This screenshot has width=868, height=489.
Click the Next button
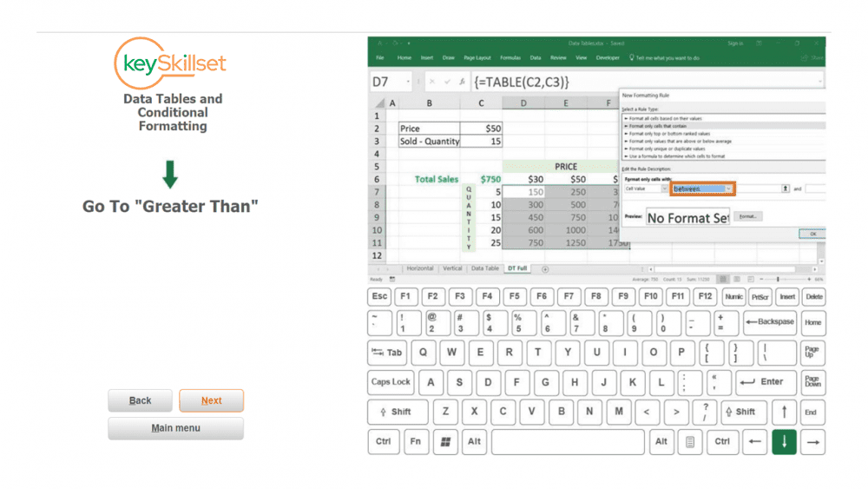pyautogui.click(x=211, y=400)
